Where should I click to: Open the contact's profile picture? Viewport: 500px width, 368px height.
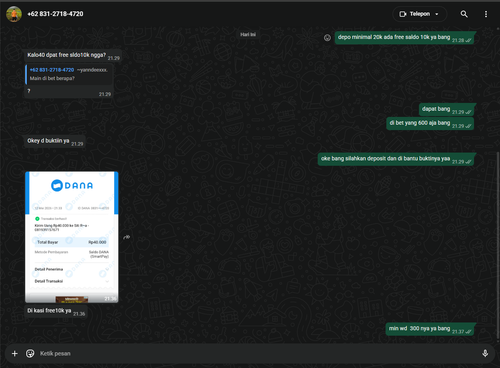(x=14, y=14)
